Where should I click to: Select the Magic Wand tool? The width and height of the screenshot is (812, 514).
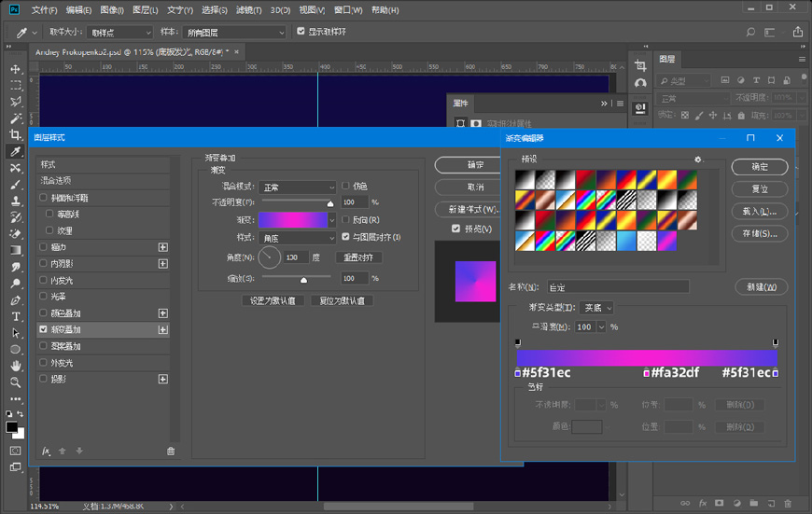click(16, 118)
